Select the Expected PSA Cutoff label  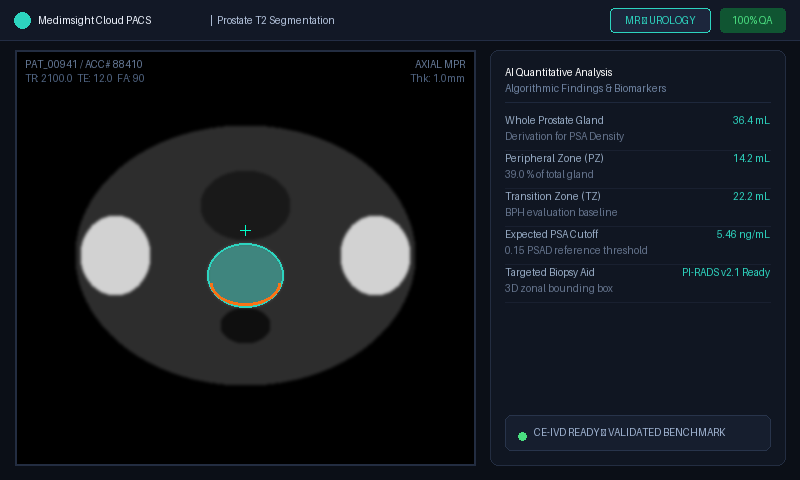pyautogui.click(x=552, y=234)
